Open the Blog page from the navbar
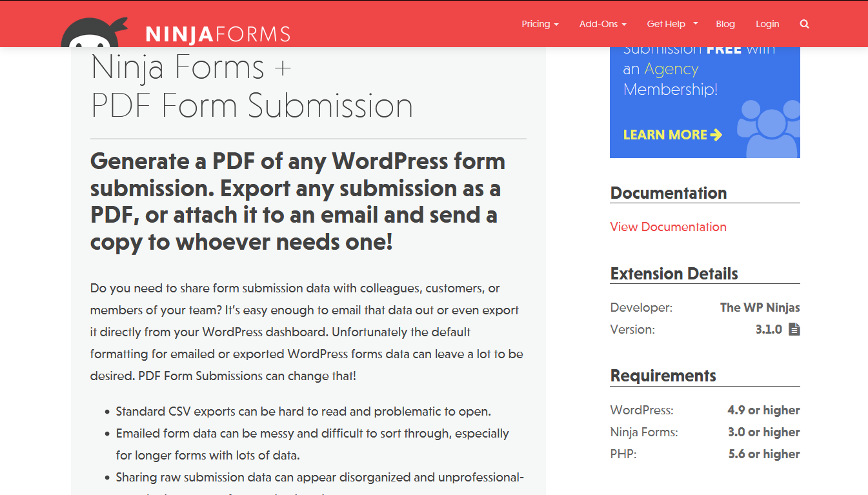The width and height of the screenshot is (868, 495). [725, 24]
